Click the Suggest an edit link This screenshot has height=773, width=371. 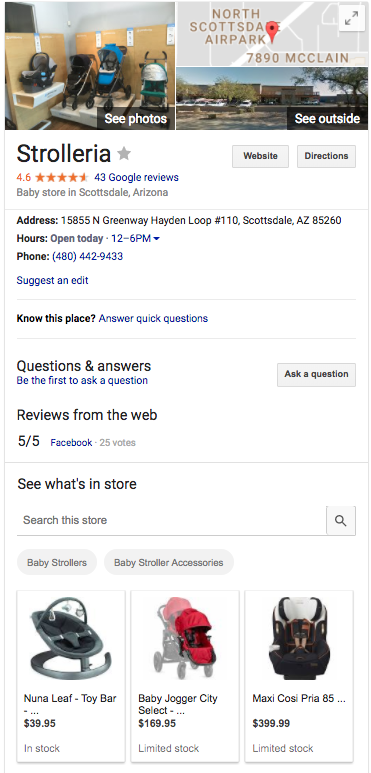point(52,281)
